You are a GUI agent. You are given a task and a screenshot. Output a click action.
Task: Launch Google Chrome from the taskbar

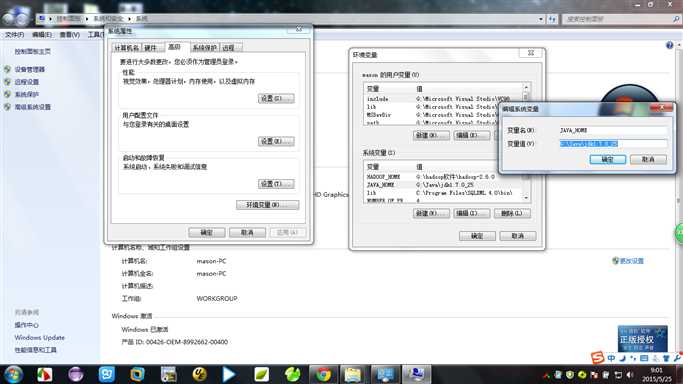pyautogui.click(x=323, y=374)
